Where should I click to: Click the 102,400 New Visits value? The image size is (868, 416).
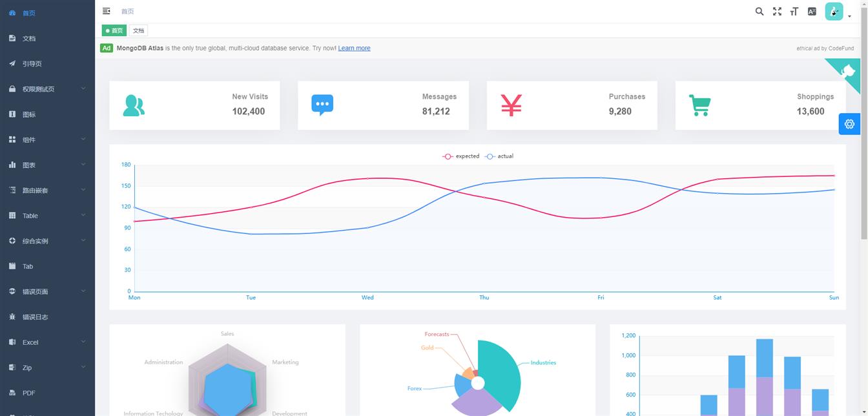[x=249, y=111]
